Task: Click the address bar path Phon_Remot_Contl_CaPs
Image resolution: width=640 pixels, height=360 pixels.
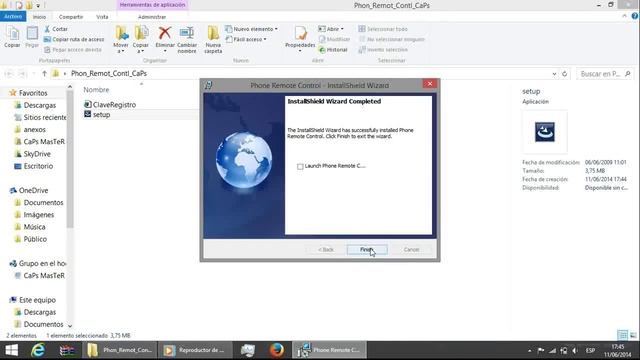Action: pos(109,73)
